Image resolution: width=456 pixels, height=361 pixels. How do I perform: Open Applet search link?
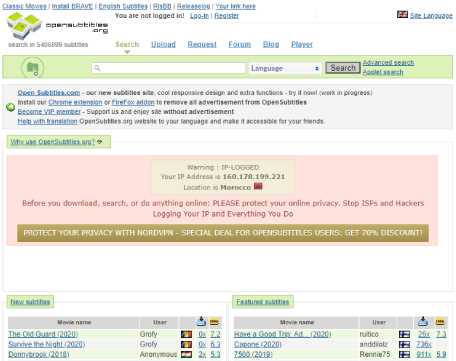point(383,72)
